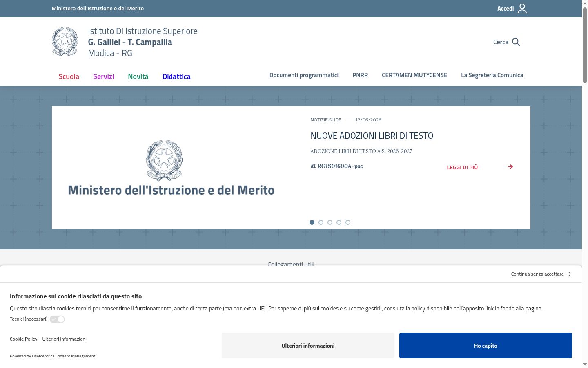588x368 pixels.
Task: Open the Cookie Policy link
Action: [23, 339]
